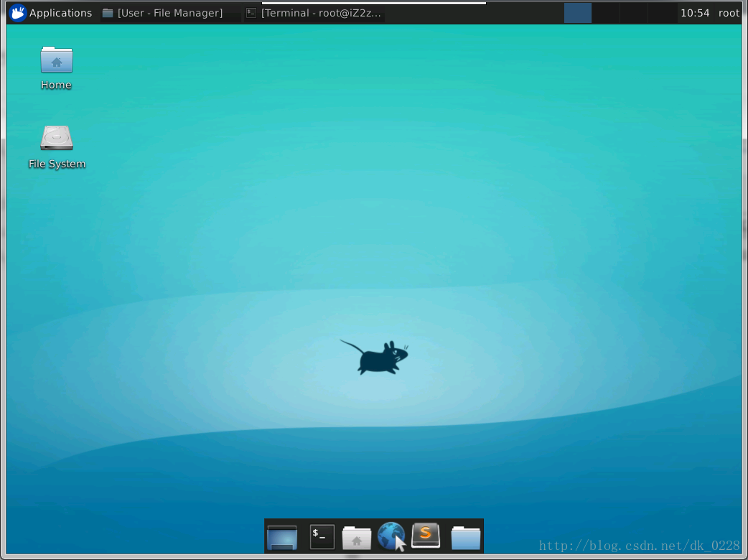Open the home folder file manager in the dock
The height and width of the screenshot is (560, 748).
[356, 538]
